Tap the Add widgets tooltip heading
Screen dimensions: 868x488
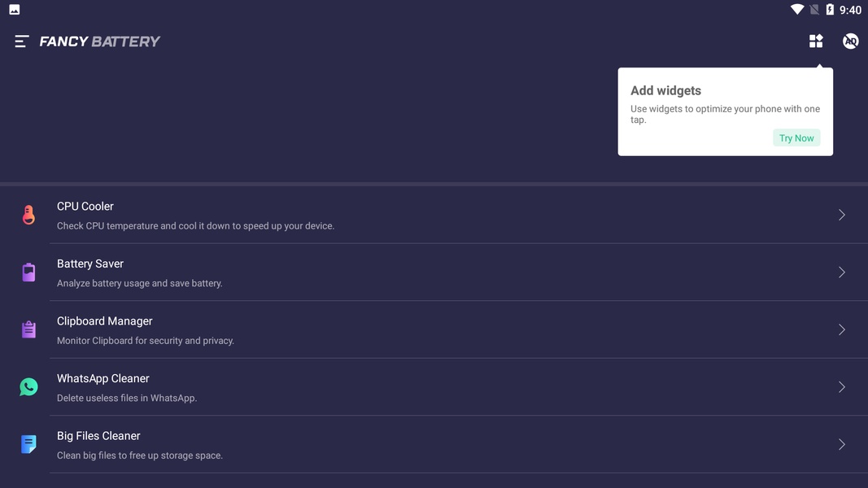click(x=665, y=91)
